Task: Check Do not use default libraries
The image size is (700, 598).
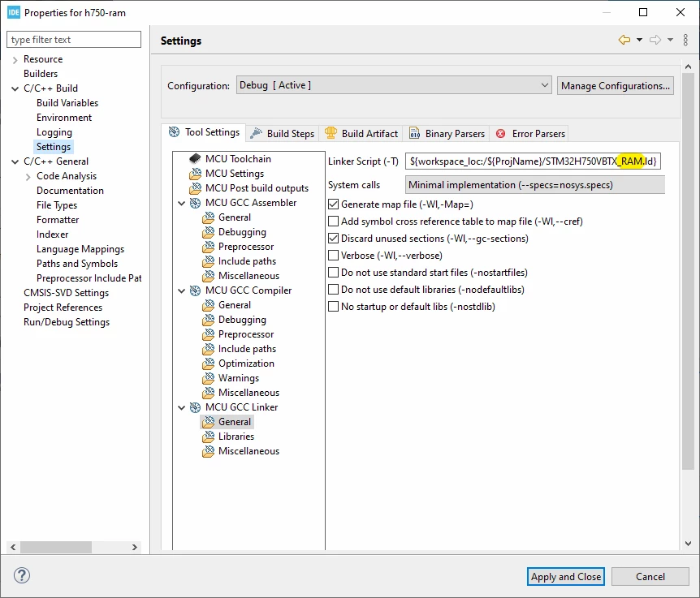Action: click(333, 290)
